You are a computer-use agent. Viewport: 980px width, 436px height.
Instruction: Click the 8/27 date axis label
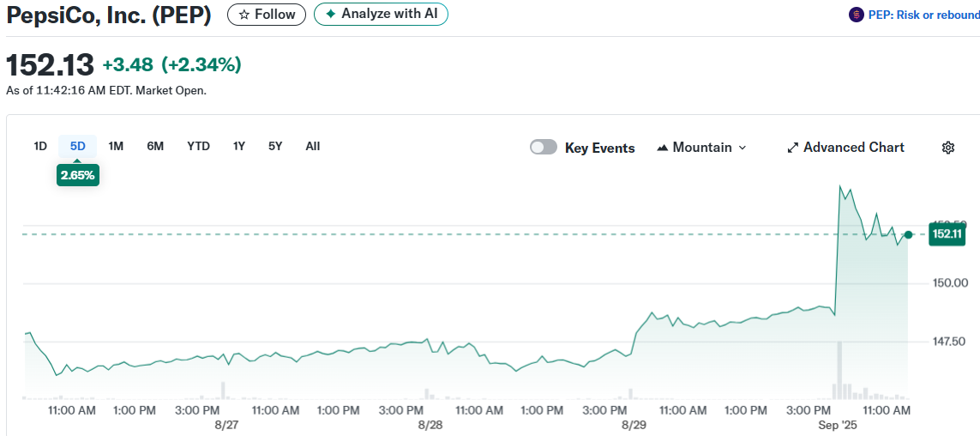coord(227,425)
